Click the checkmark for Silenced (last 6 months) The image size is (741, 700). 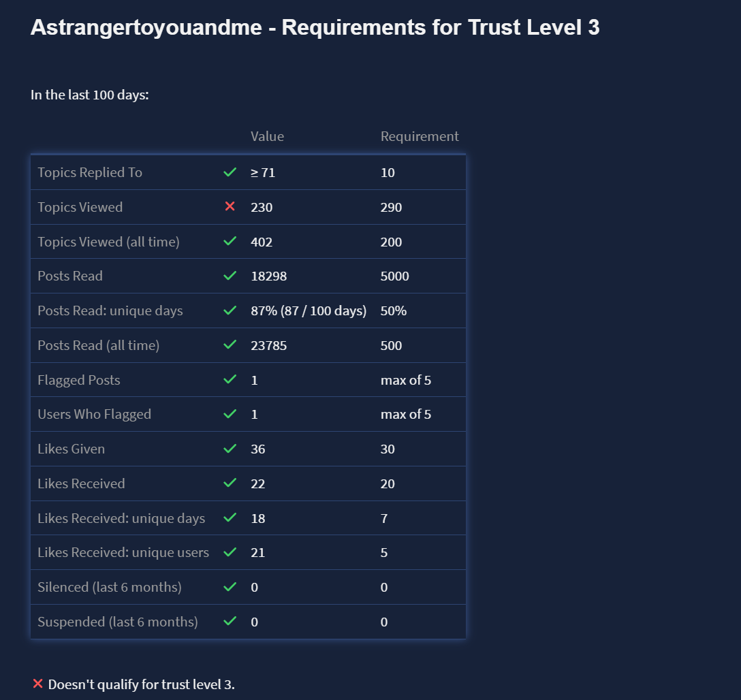pos(230,587)
